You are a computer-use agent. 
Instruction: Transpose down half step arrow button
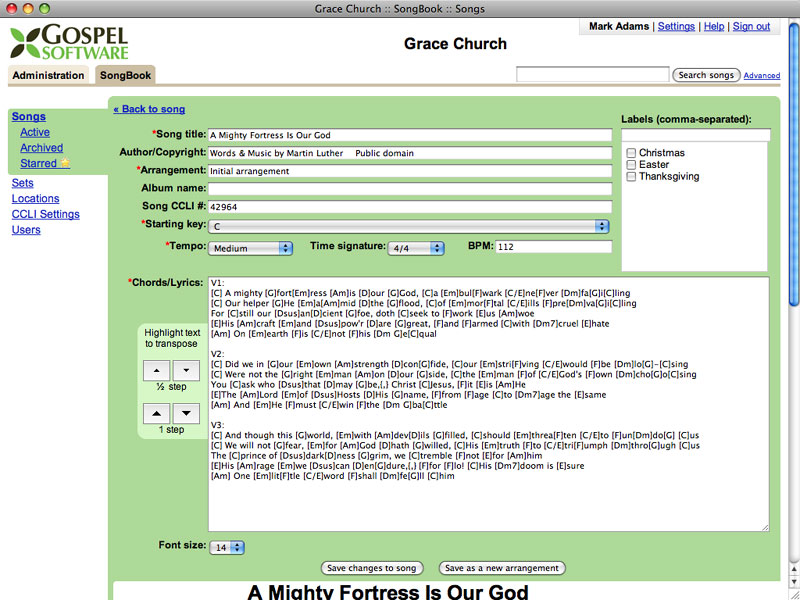tap(186, 370)
